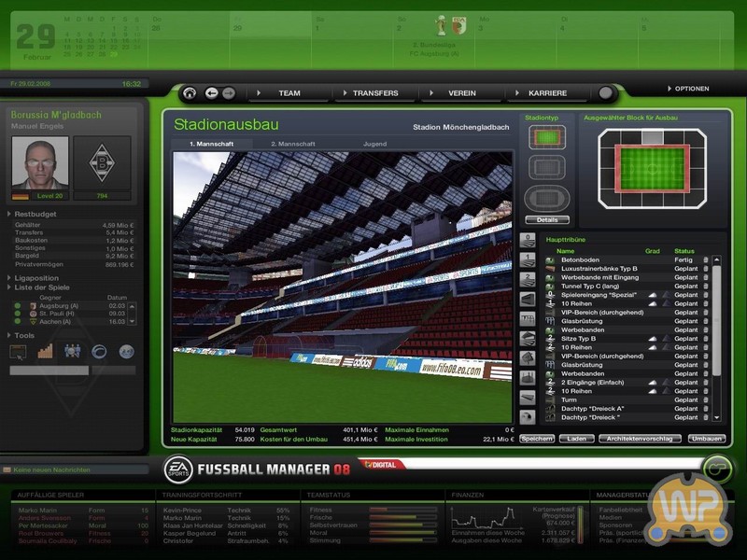Click the Details button under Stadiontyp
Screen dimensions: 747x560
(547, 220)
